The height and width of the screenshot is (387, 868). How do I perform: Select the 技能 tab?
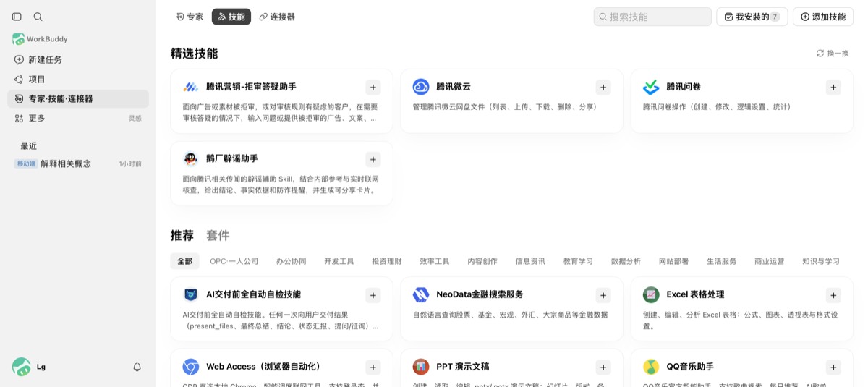click(x=231, y=17)
